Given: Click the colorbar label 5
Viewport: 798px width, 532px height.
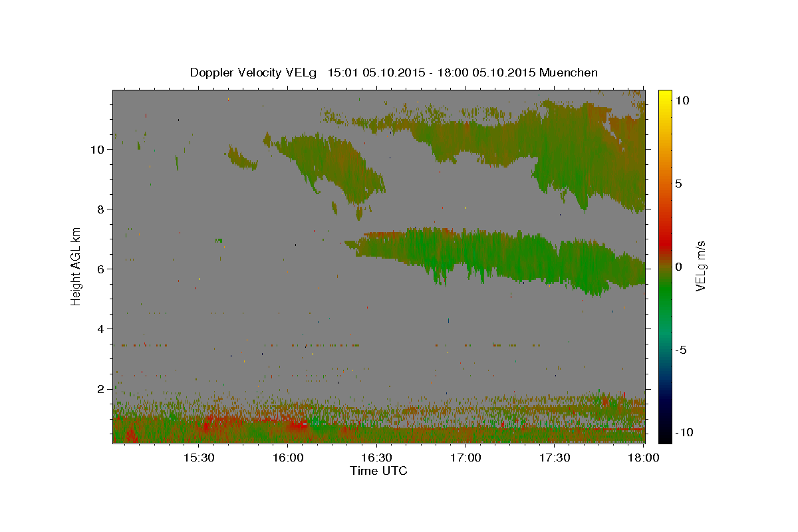Looking at the screenshot, I should point(678,184).
